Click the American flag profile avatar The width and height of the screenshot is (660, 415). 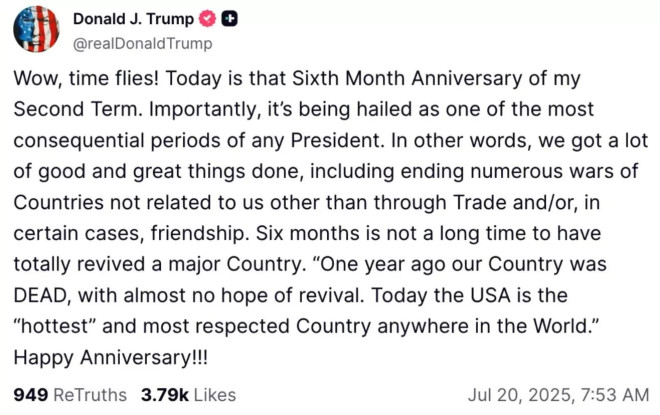tap(35, 28)
